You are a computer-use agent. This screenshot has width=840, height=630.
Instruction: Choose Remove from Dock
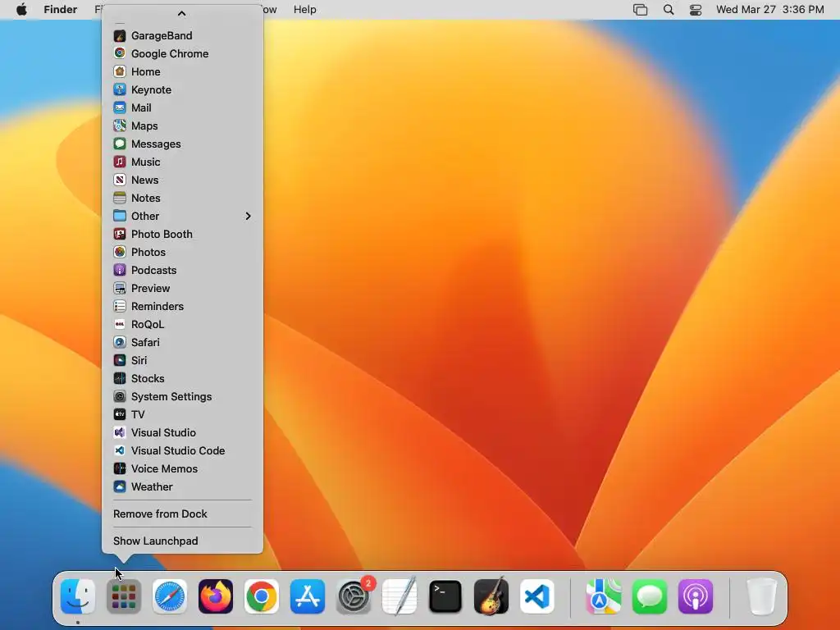182,514
